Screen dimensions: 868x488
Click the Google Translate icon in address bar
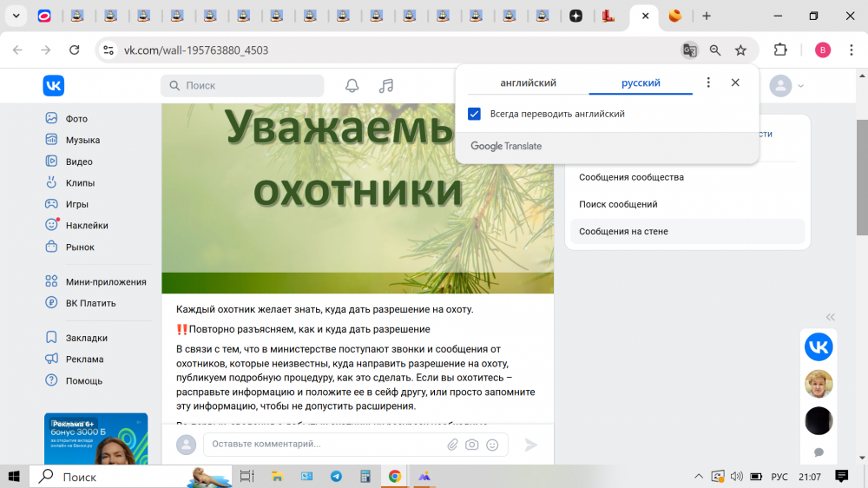point(690,50)
